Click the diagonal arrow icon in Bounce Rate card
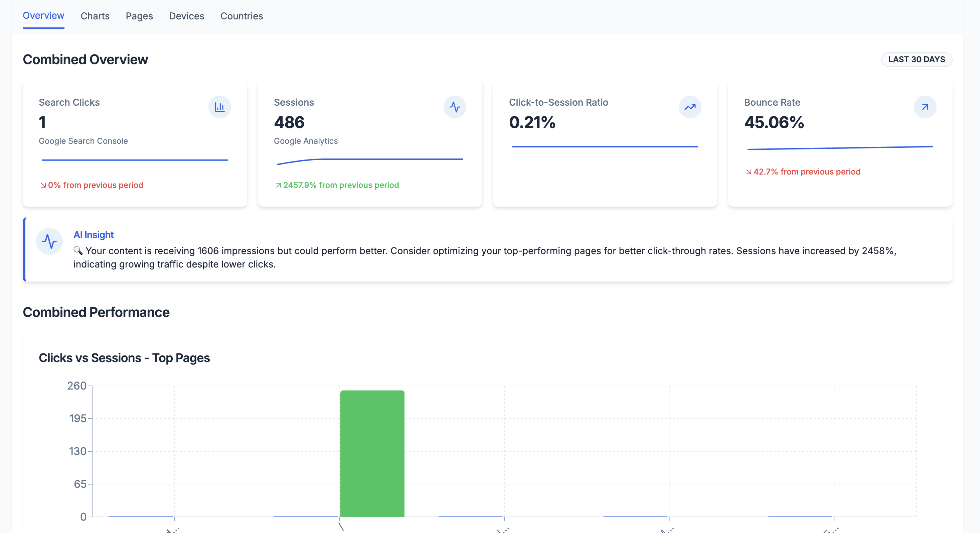 point(925,107)
